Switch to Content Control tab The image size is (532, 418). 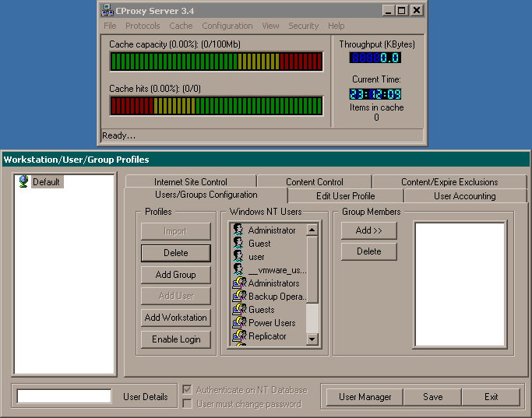pos(315,182)
